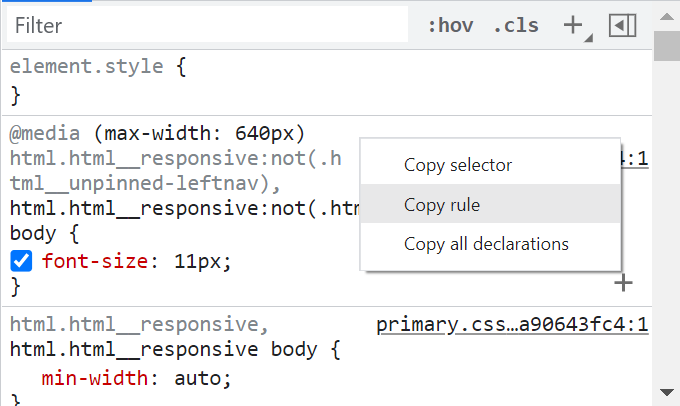The image size is (680, 406).
Task: Choose Copy rule in context menu
Action: pos(490,204)
